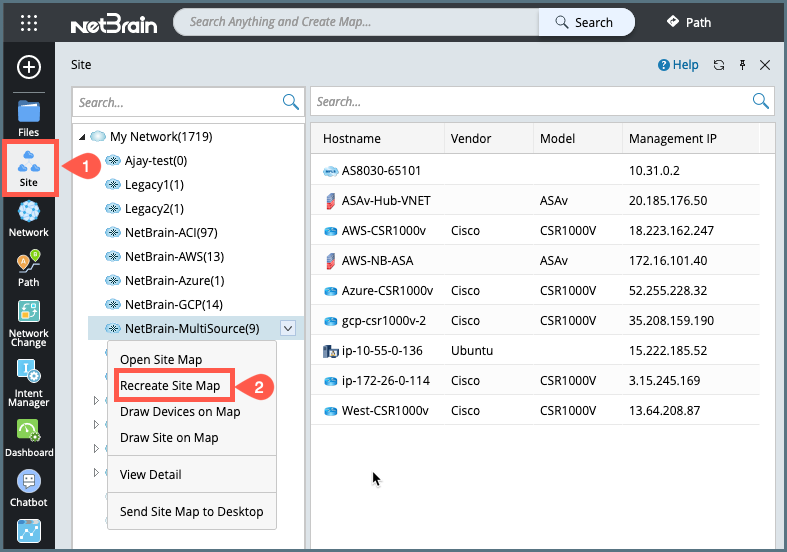Click the Network sidebar icon
The image size is (787, 552).
[x=29, y=217]
